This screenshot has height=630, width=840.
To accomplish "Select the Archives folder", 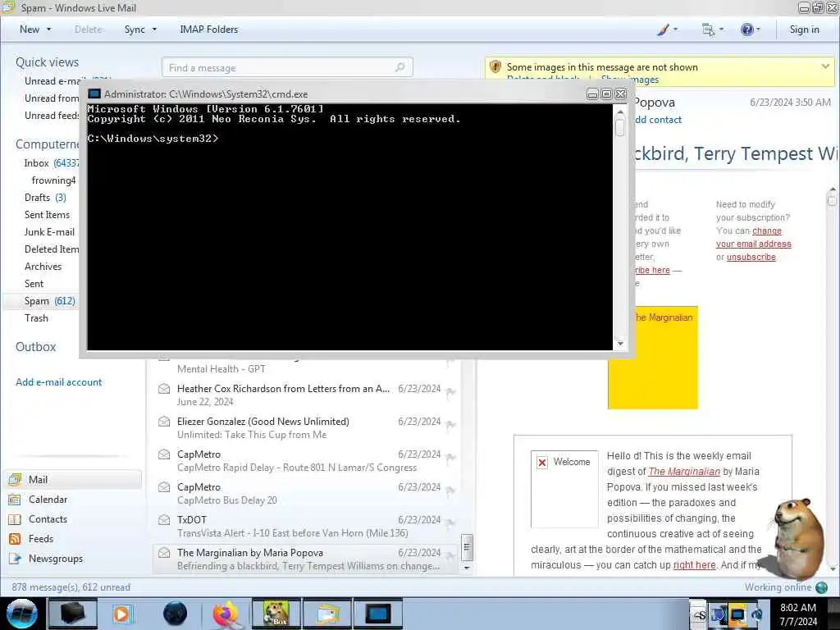I will coord(43,267).
